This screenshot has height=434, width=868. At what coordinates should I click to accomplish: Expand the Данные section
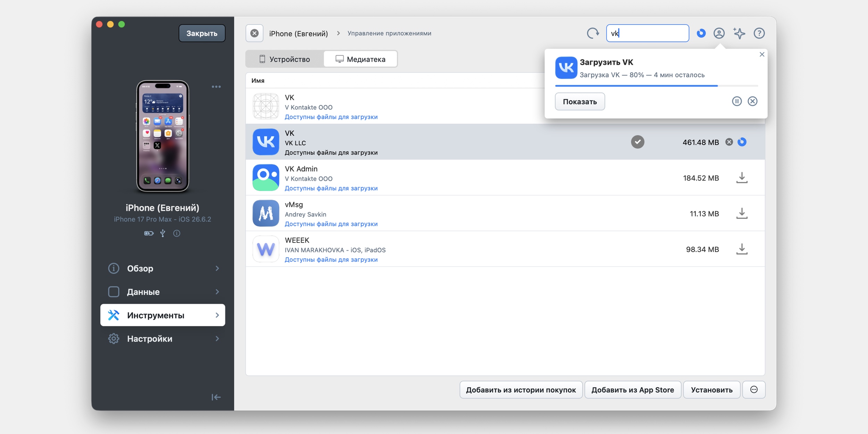coord(163,292)
